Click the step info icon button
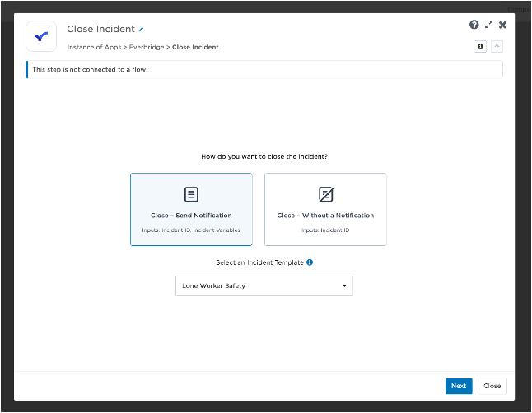Viewport: 532px width, 413px height. [x=481, y=47]
